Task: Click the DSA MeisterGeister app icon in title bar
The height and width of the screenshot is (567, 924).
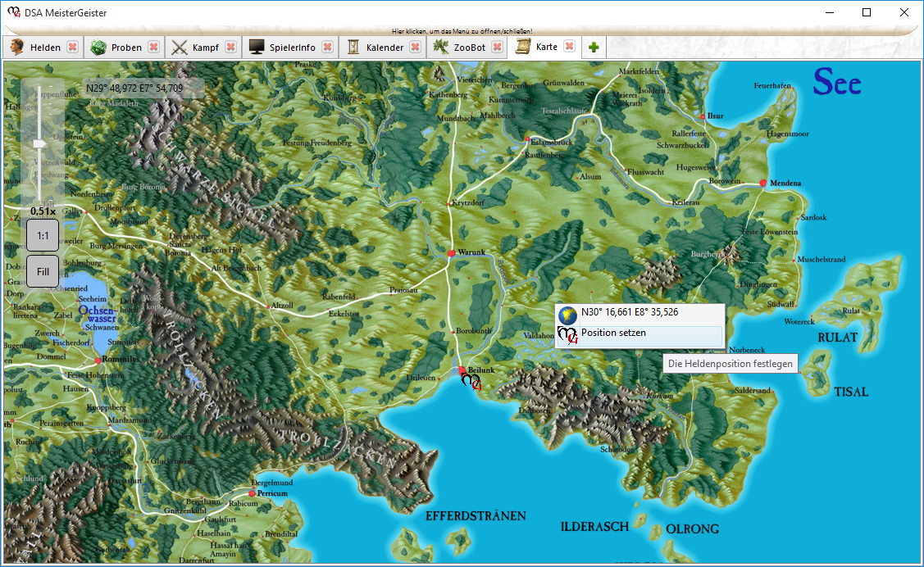Action: point(14,12)
